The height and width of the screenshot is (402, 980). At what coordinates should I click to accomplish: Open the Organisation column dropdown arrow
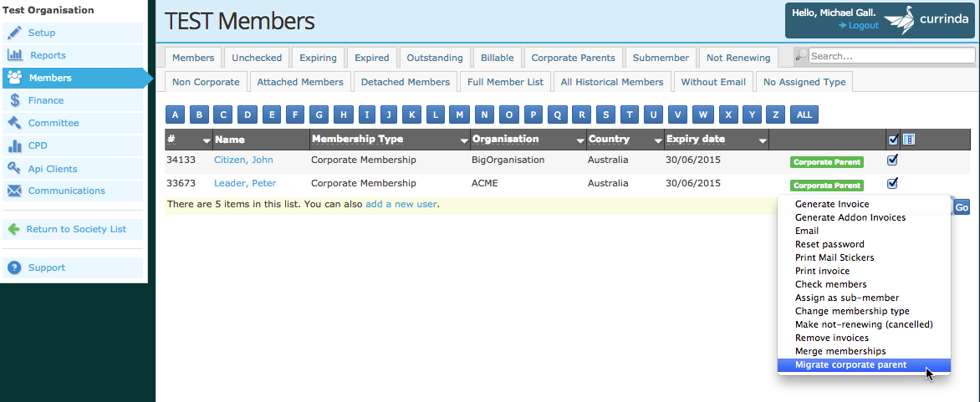(579, 141)
